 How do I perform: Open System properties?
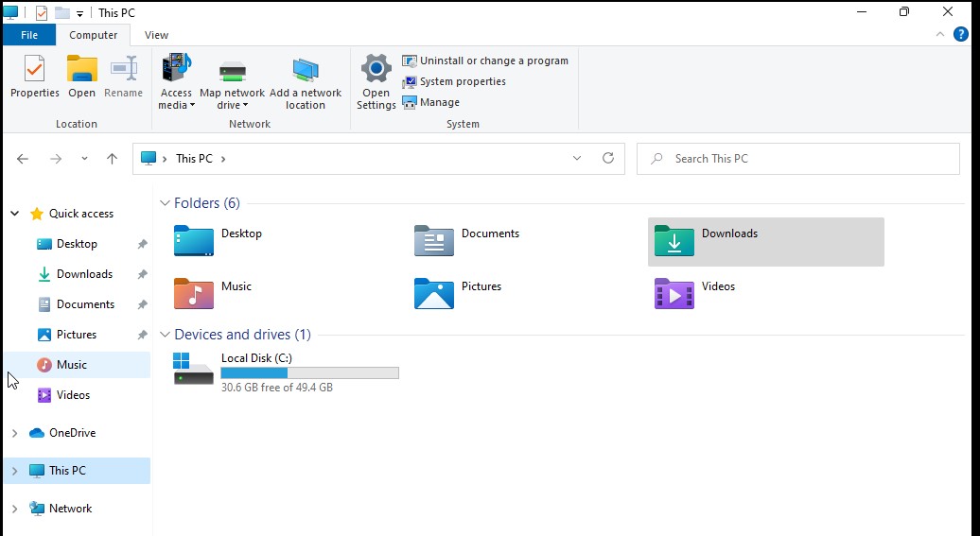[x=454, y=81]
